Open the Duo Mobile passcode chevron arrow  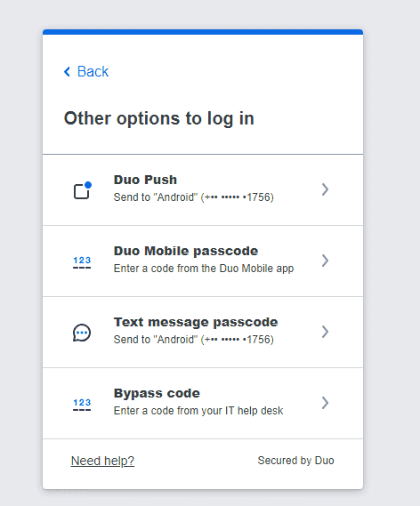click(x=325, y=261)
